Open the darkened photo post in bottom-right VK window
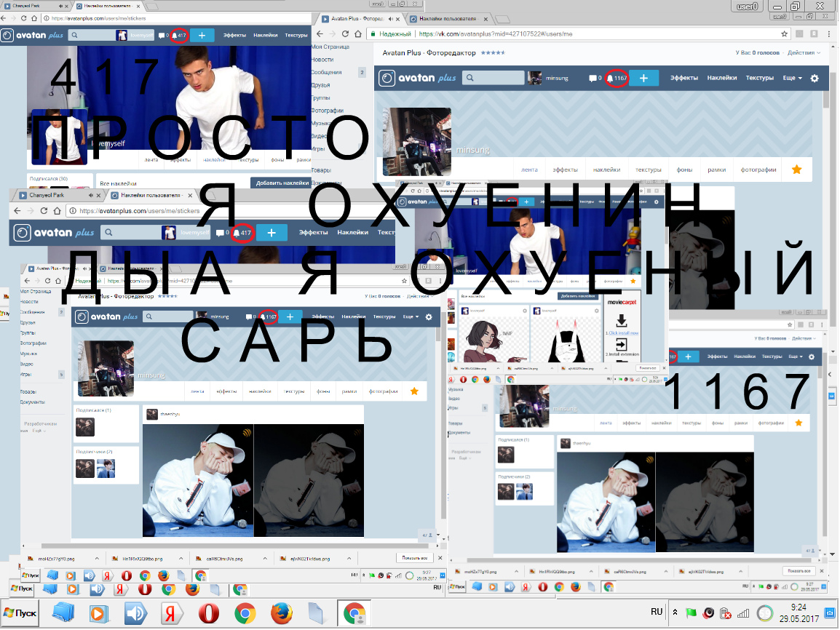The image size is (840, 630). tap(705, 502)
